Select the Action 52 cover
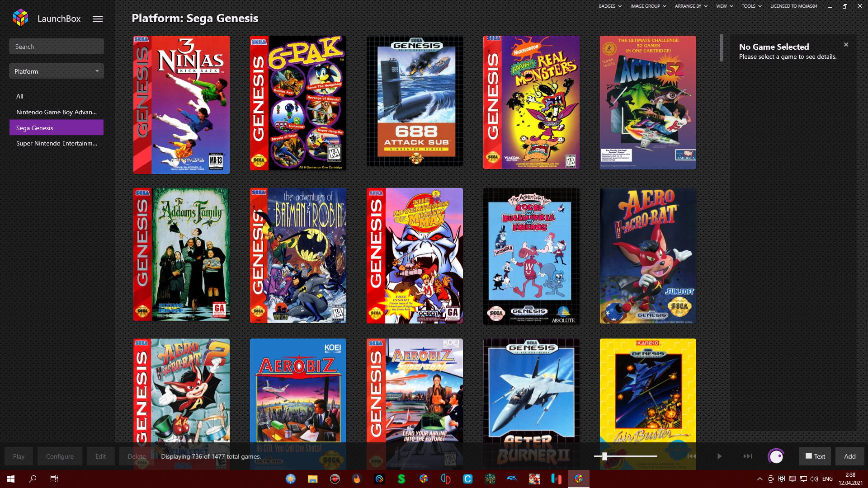Image resolution: width=868 pixels, height=488 pixels. point(648,103)
